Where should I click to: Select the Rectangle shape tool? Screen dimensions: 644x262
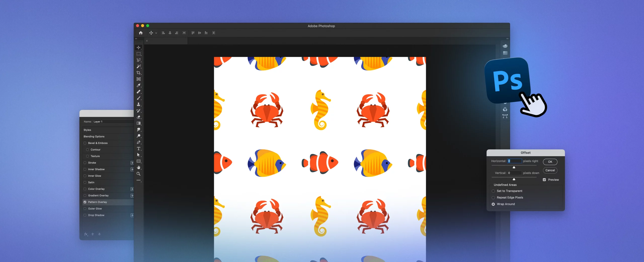pos(138,161)
